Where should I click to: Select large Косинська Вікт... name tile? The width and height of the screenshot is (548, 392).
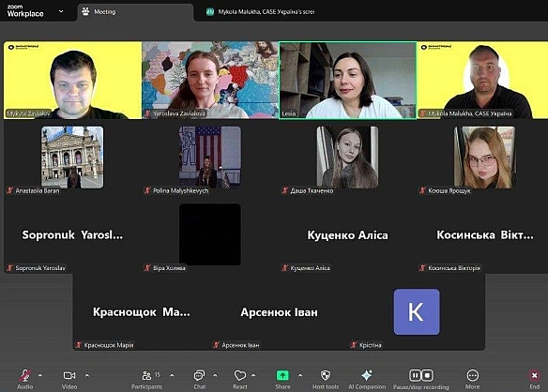(485, 234)
